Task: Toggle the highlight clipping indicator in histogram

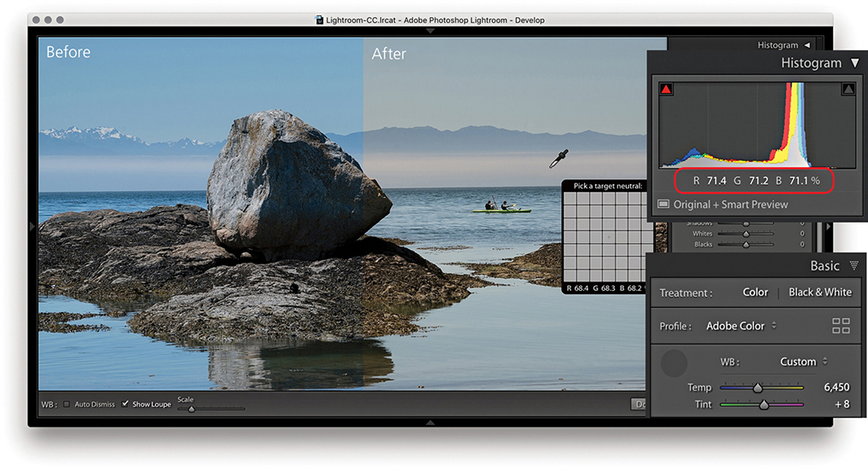Action: (x=848, y=90)
